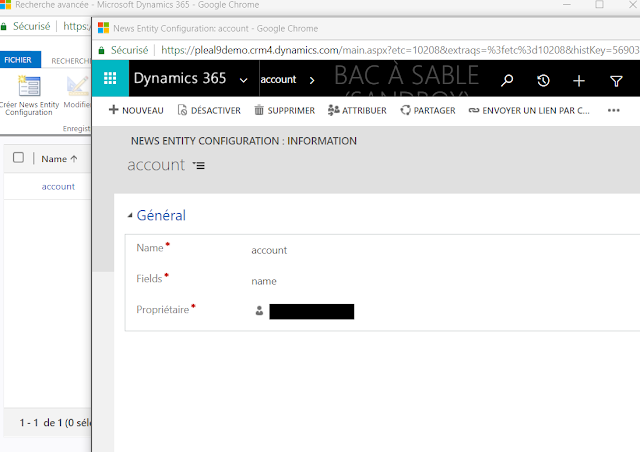Click ATTRIBUER in the command bar
The image size is (640, 452).
(357, 110)
